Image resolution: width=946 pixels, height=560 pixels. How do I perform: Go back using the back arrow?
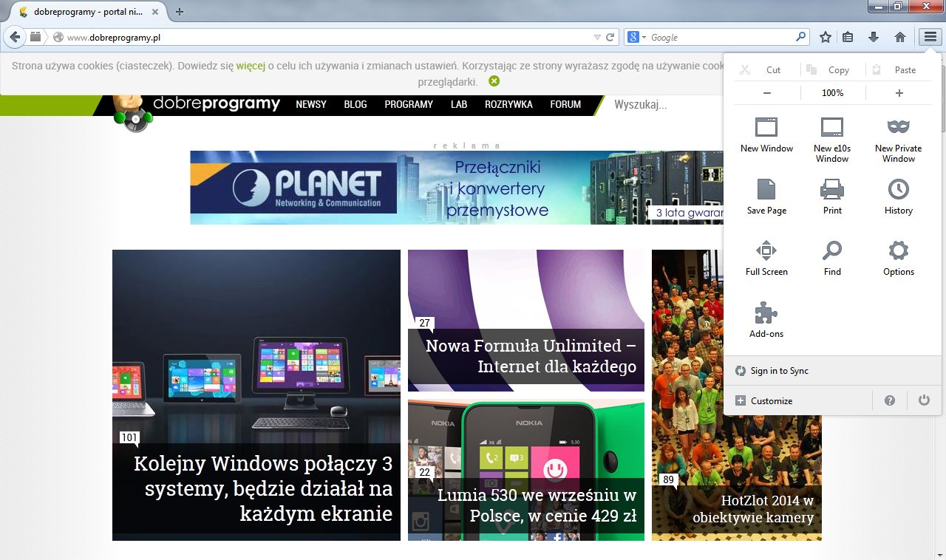coord(14,37)
